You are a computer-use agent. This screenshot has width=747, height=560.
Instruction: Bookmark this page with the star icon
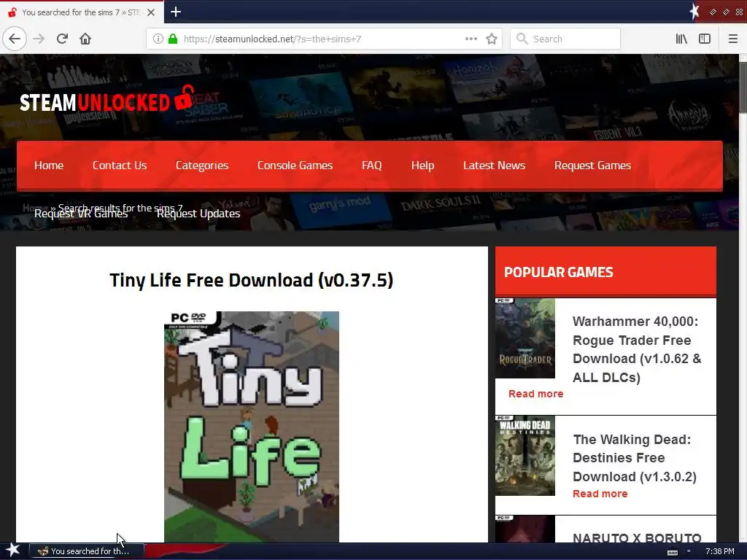tap(492, 39)
